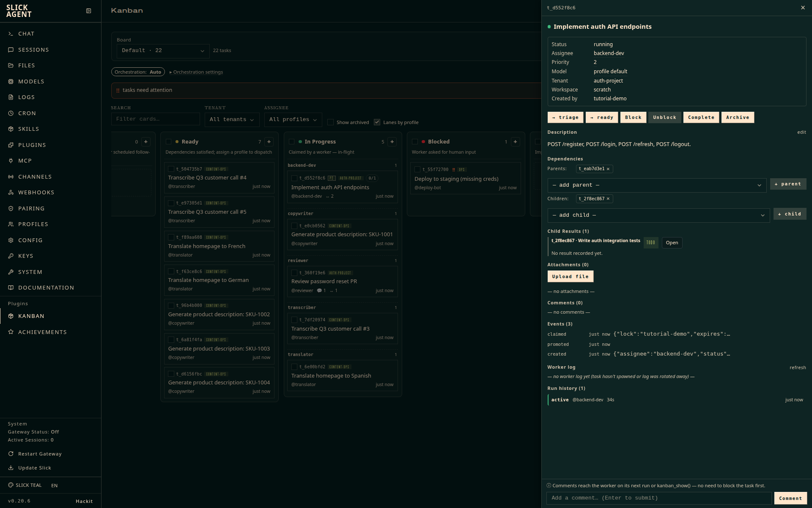Open the All tenants dropdown
Image resolution: width=812 pixels, height=508 pixels.
tap(232, 120)
